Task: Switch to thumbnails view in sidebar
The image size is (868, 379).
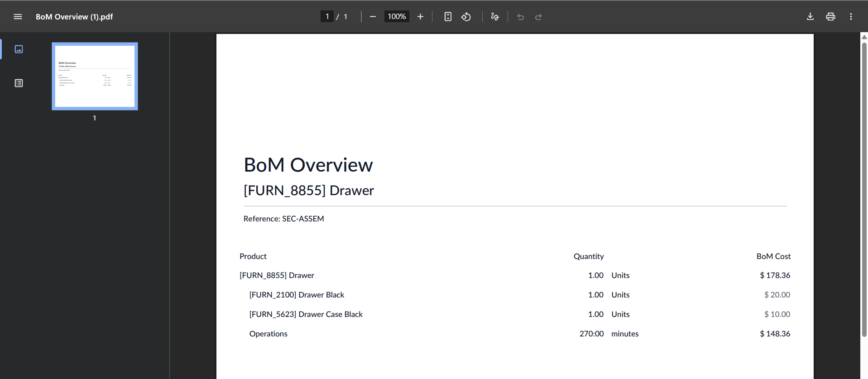Action: click(x=19, y=49)
